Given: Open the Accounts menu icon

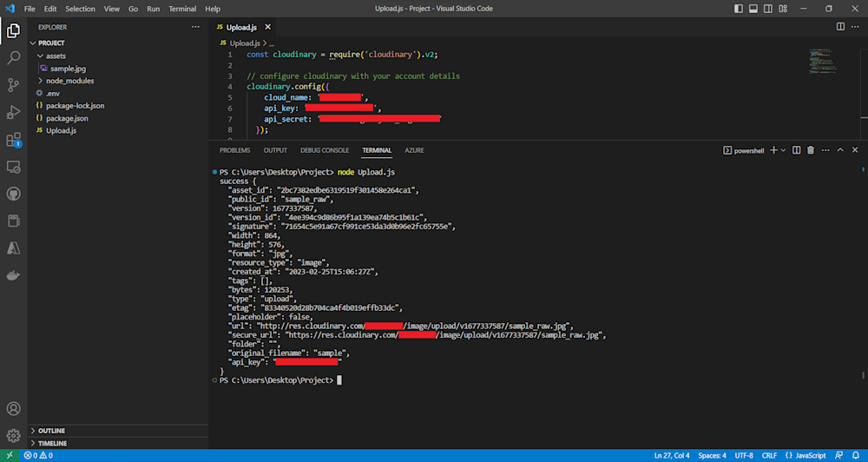Looking at the screenshot, I should [x=13, y=409].
